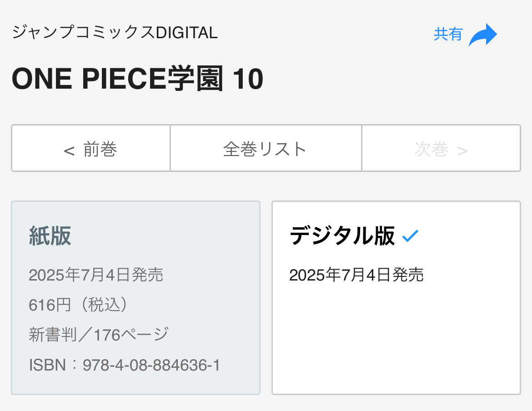532x411 pixels.
Task: Click the 616円（税込） price text
Action: coord(79,305)
